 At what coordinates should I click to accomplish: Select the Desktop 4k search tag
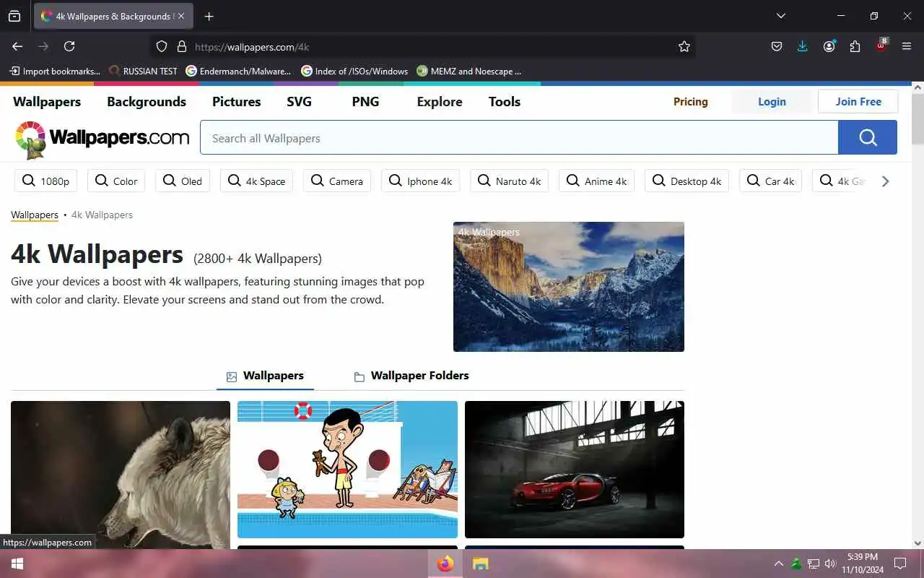pos(687,181)
